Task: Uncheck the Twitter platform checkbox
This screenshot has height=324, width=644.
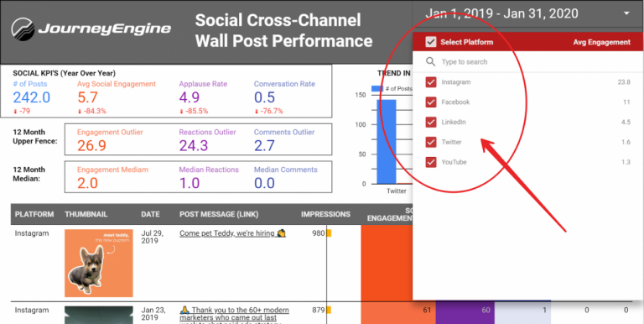Action: point(430,142)
